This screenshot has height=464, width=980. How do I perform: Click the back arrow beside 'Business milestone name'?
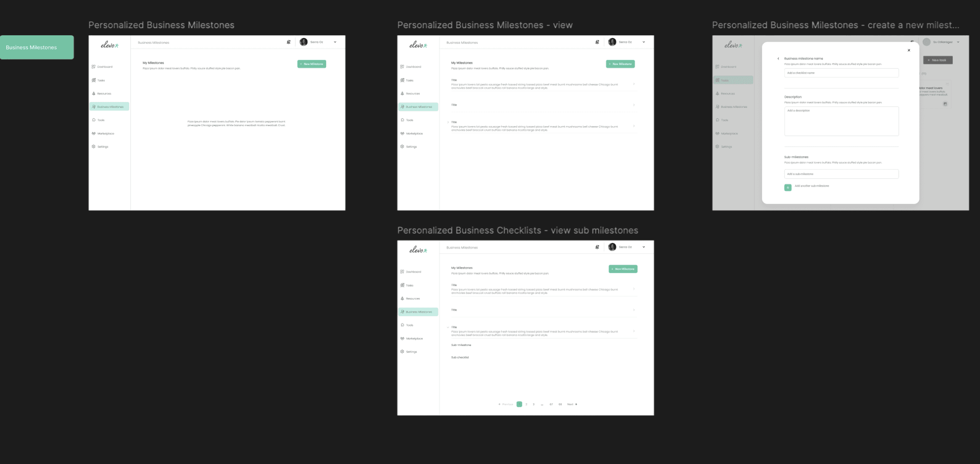pos(778,58)
